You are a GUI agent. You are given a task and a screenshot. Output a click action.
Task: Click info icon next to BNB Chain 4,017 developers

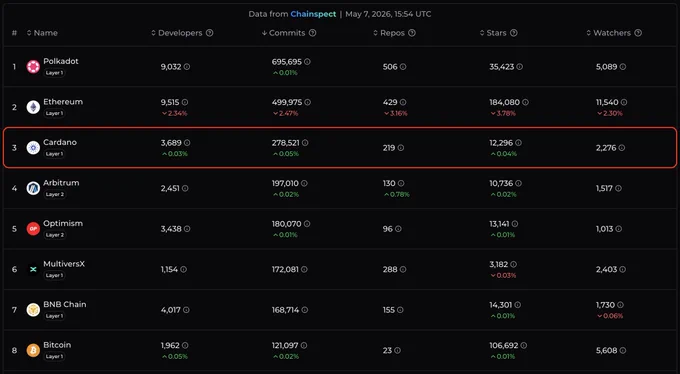(186, 310)
